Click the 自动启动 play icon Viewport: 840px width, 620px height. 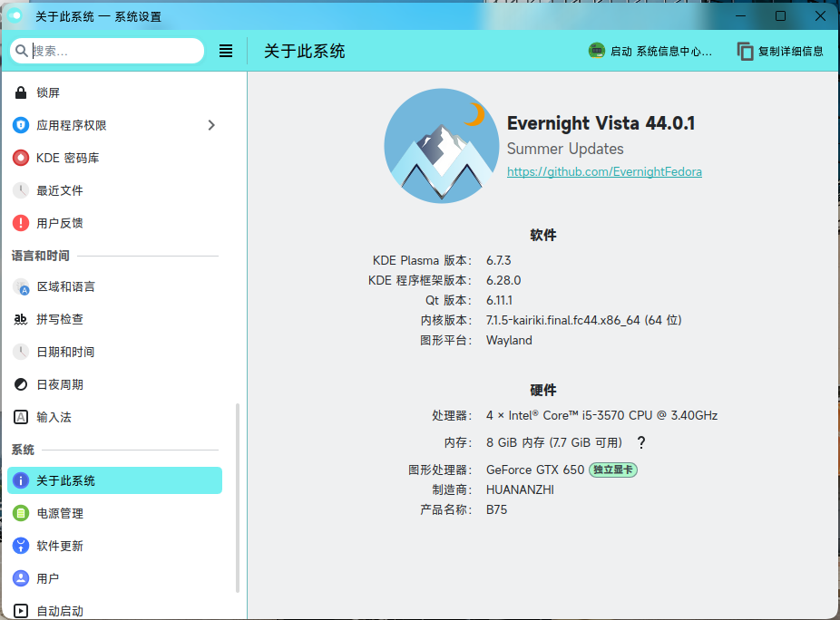coord(21,611)
